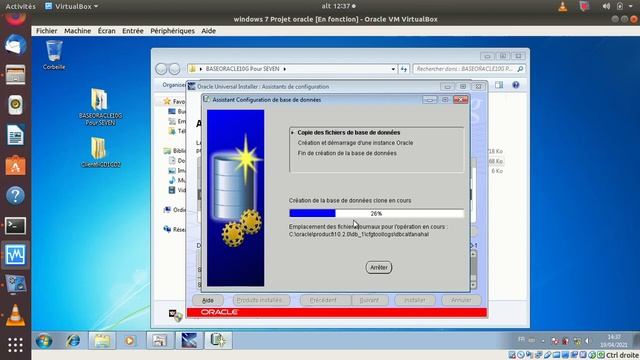Open Internet Explorer on Windows taskbar

click(x=73, y=340)
